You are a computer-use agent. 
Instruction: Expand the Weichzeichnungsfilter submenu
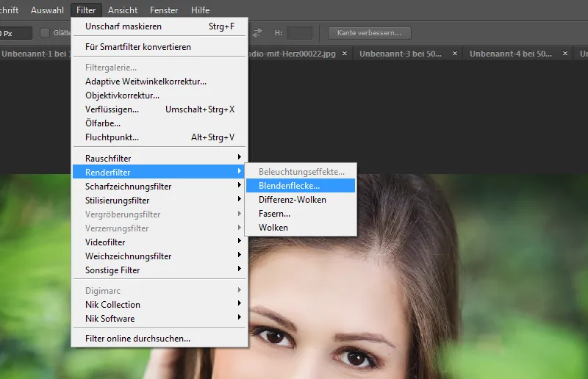[159, 256]
